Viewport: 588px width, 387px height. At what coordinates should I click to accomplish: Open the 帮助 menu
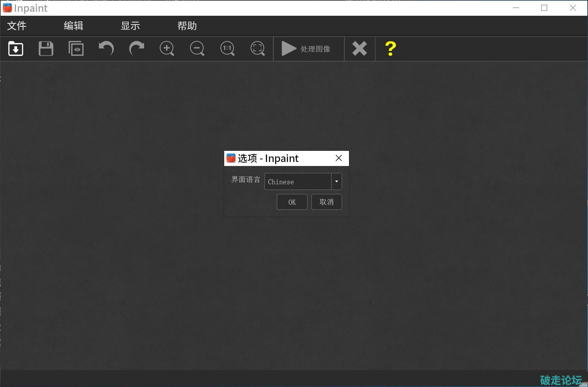(x=187, y=26)
